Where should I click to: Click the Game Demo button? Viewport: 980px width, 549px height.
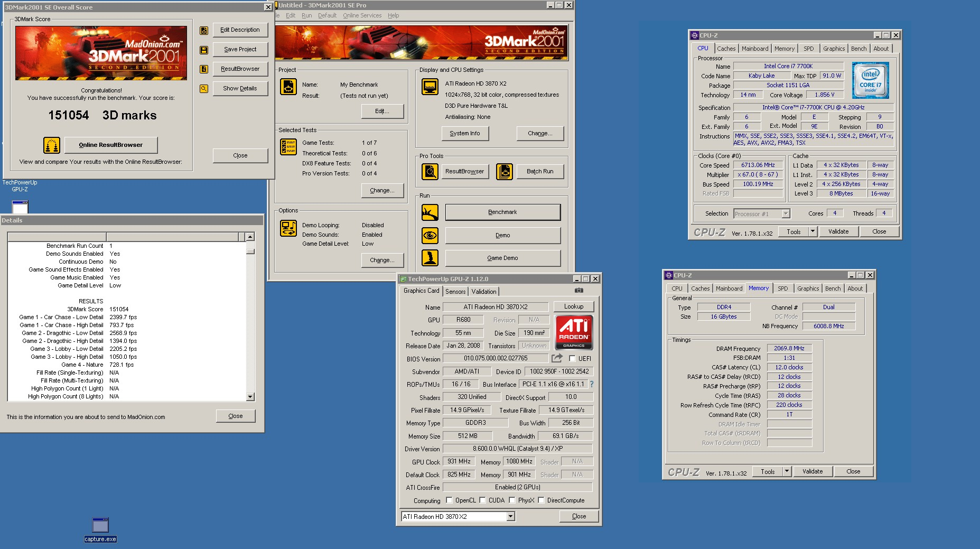pyautogui.click(x=502, y=258)
